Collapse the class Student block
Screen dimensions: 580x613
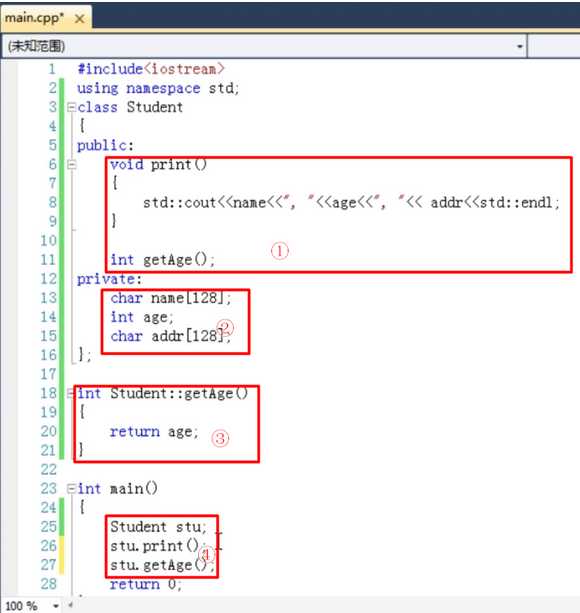click(x=72, y=107)
